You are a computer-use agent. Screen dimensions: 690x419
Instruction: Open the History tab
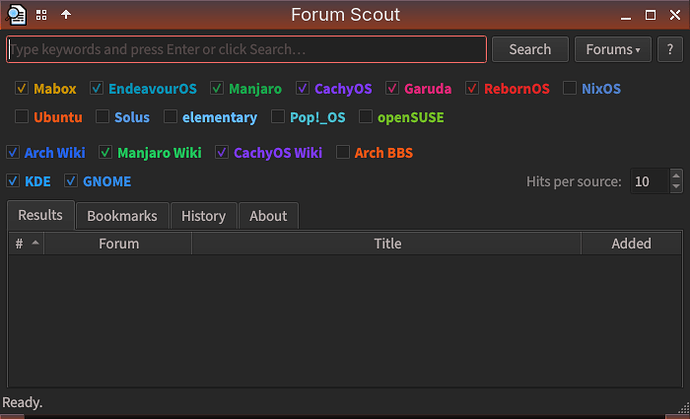pyautogui.click(x=204, y=216)
